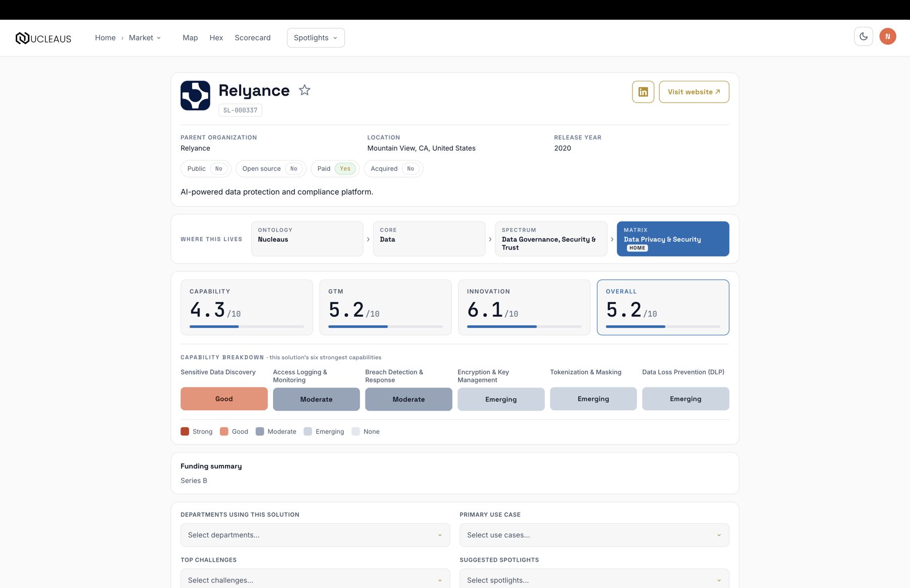Open the Hex tab
The width and height of the screenshot is (910, 588).
tap(216, 38)
